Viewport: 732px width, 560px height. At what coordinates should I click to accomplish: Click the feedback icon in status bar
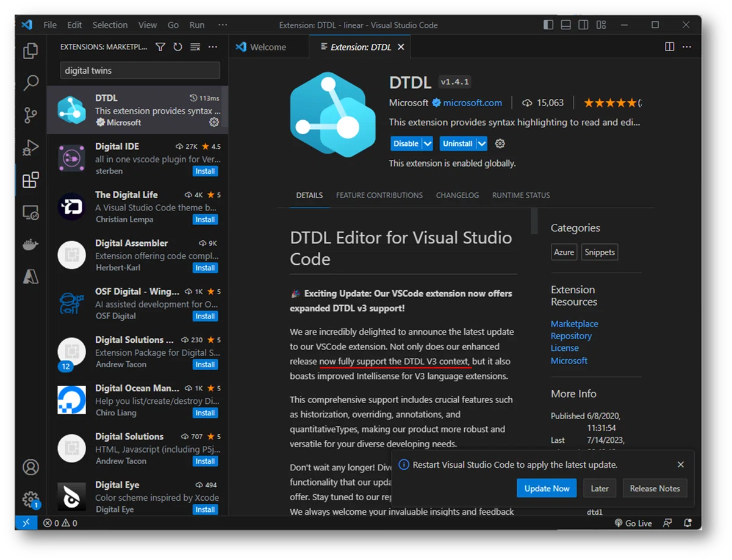[668, 523]
